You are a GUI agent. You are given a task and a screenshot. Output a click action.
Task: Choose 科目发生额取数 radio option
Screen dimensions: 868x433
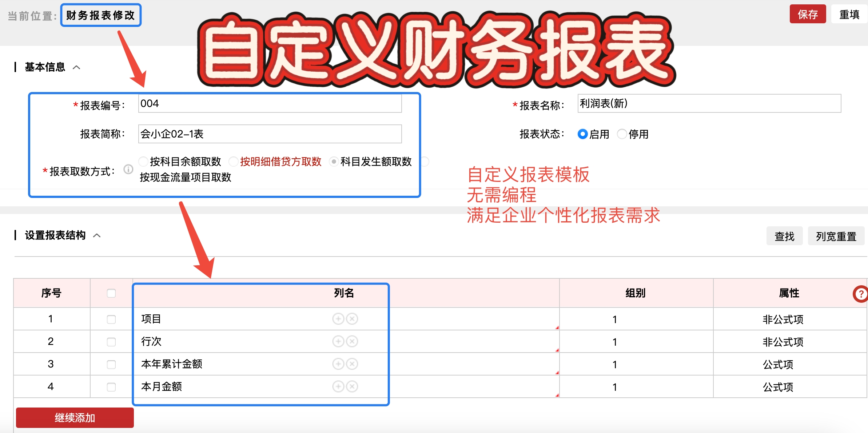coord(334,161)
